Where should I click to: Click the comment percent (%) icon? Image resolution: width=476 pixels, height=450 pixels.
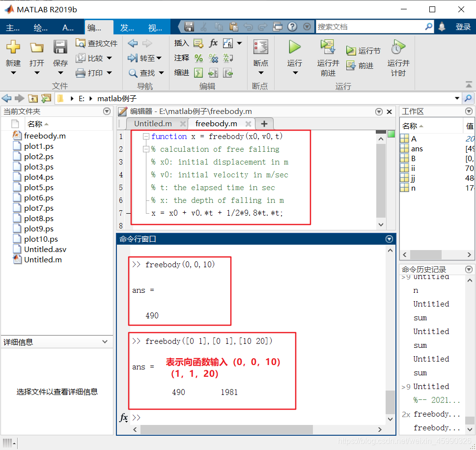coord(198,57)
